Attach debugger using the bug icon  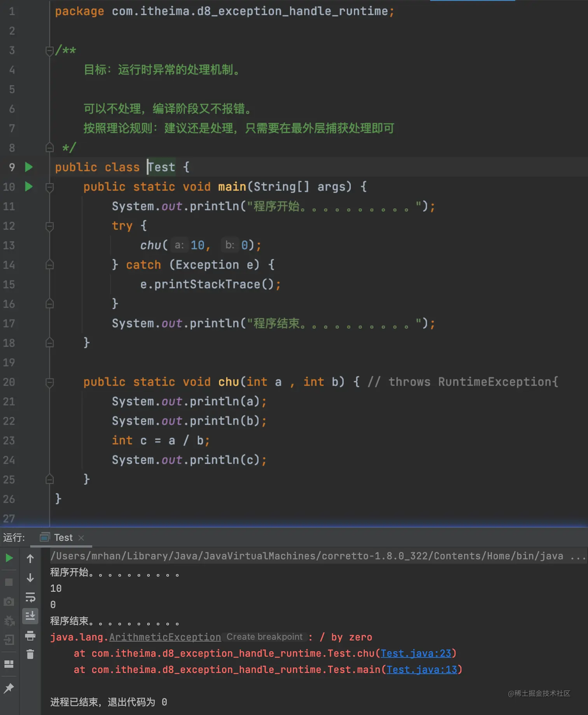pos(9,620)
